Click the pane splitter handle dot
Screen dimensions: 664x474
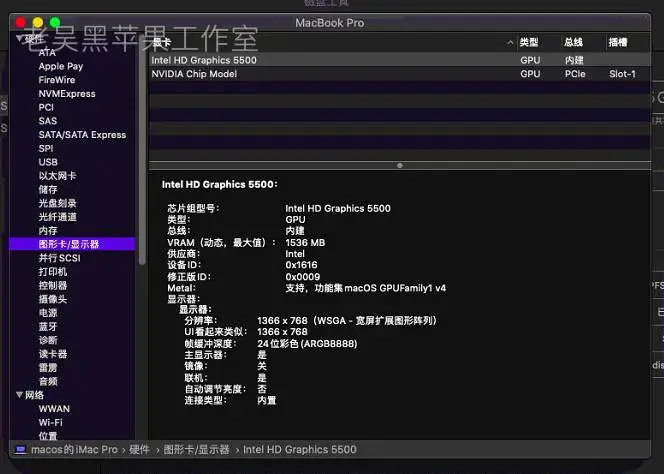coord(400,165)
